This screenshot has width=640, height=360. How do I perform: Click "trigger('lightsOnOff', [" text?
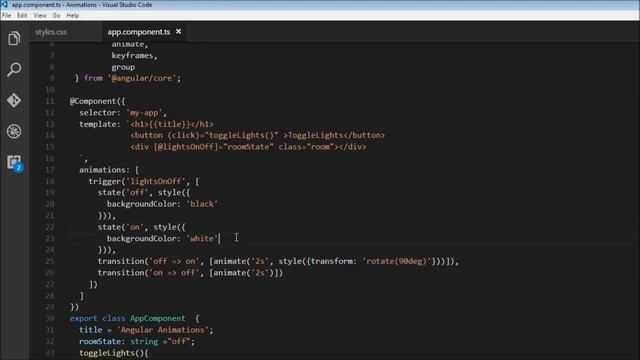point(144,181)
